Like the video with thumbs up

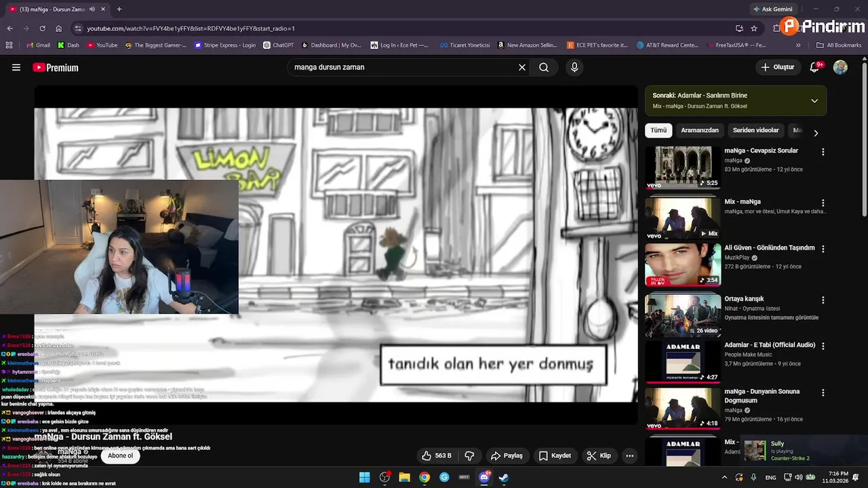[436, 455]
